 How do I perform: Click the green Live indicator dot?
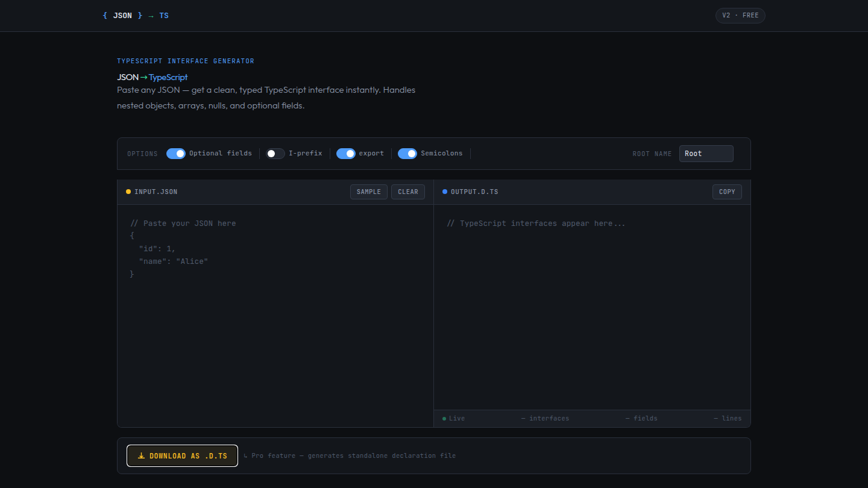click(x=444, y=418)
